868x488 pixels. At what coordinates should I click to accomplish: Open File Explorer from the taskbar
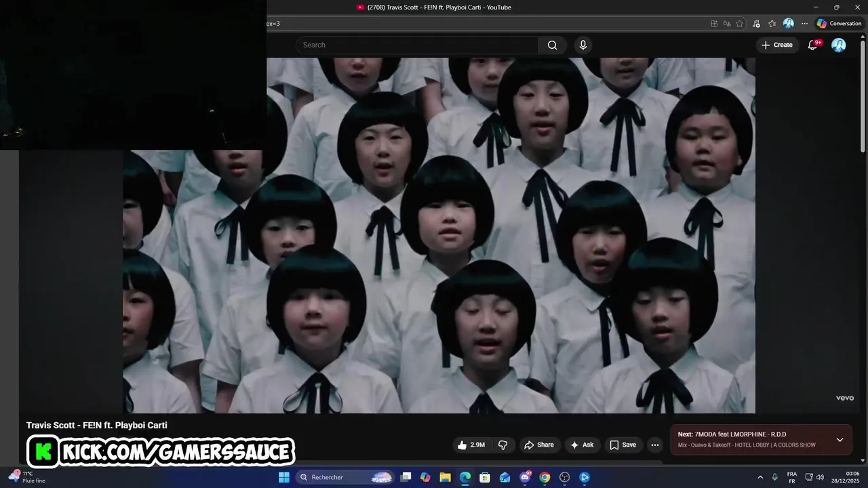click(x=445, y=477)
